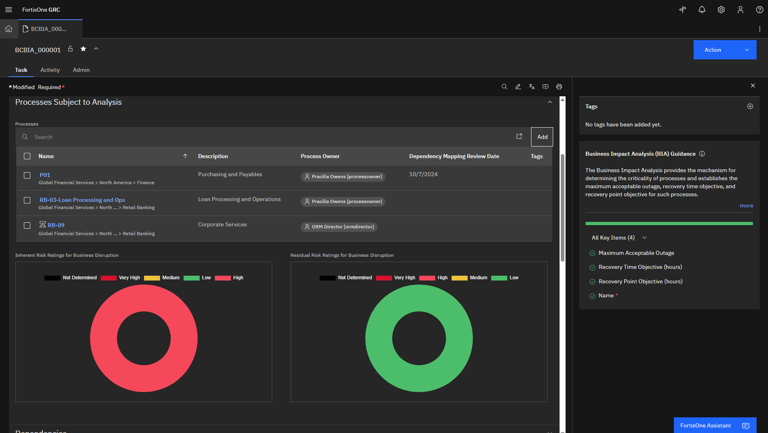
Task: Click the Processes search input field
Action: click(272, 137)
